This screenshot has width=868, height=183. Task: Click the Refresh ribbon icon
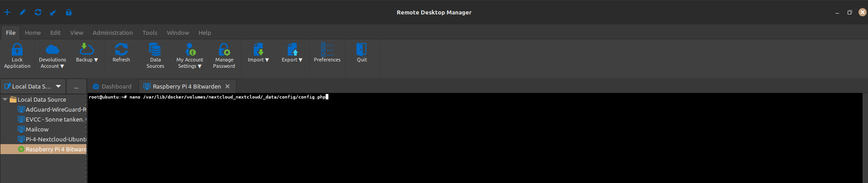121,50
